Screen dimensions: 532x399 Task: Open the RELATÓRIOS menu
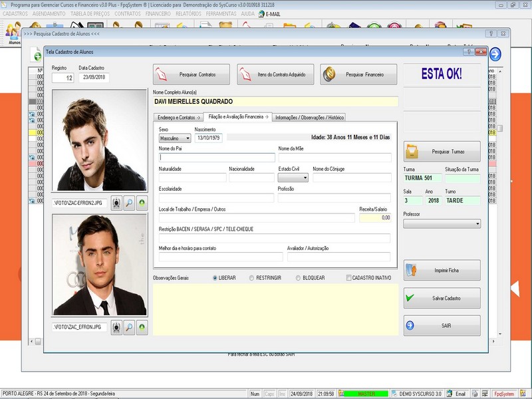(x=188, y=14)
